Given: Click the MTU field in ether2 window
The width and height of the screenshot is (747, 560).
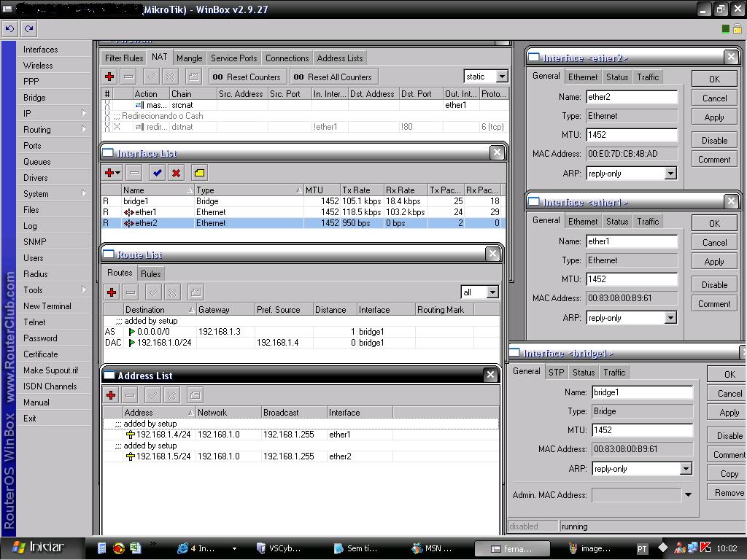Looking at the screenshot, I should pos(632,135).
